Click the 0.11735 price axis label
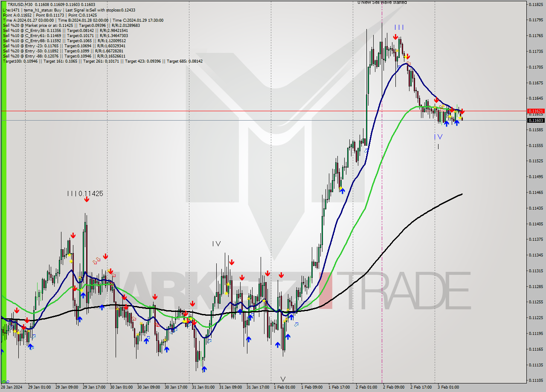This screenshot has width=546, height=392. pos(535,51)
